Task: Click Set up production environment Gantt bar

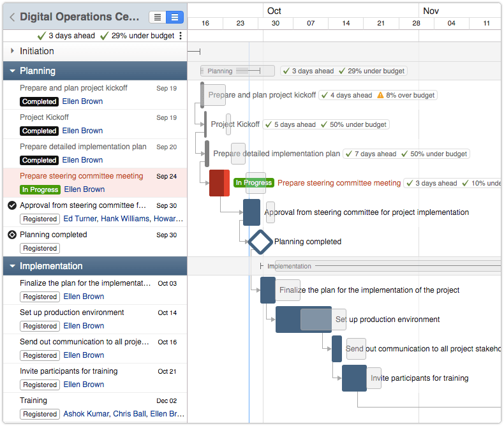Action: (304, 319)
